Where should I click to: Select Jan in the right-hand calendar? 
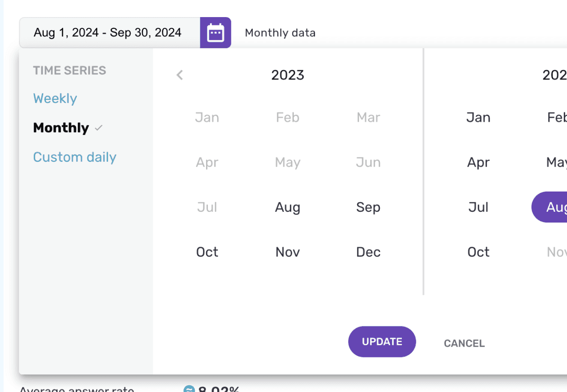[x=478, y=117]
